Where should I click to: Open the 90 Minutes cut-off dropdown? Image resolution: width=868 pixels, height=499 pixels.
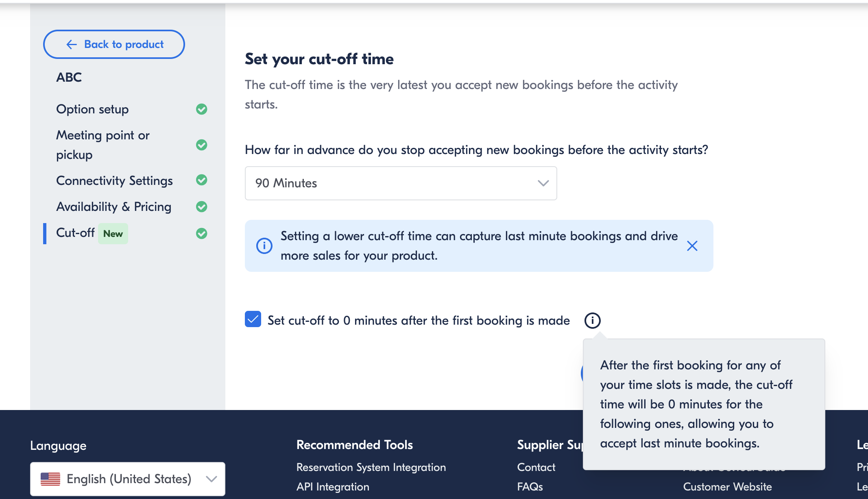click(x=401, y=183)
